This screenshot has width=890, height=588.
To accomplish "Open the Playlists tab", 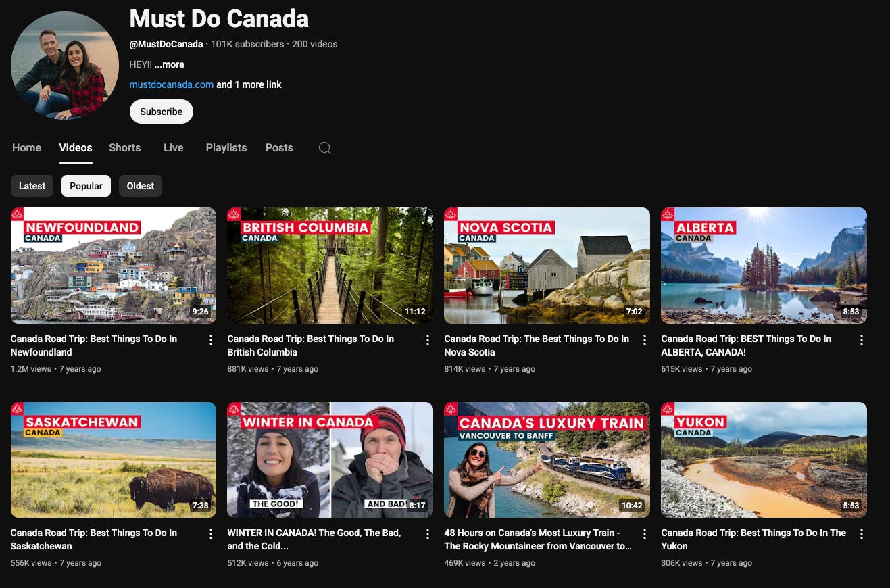I will (x=226, y=147).
